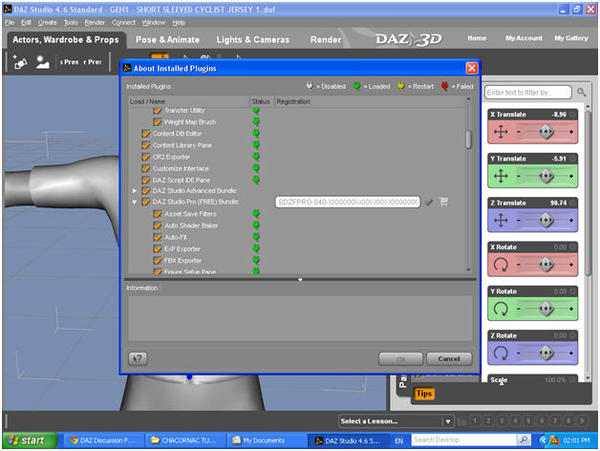Screen dimensions: 600x451
Task: Click the X Translate move arrows icon
Action: 501,132
